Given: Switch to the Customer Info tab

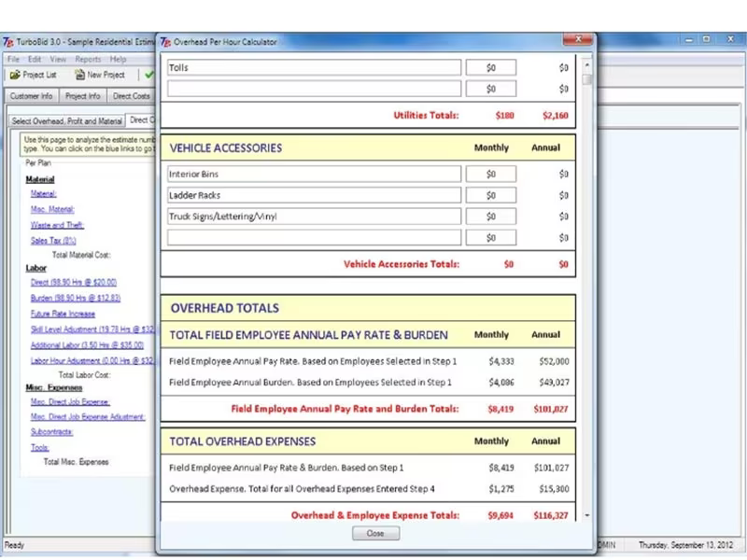Looking at the screenshot, I should tap(32, 96).
